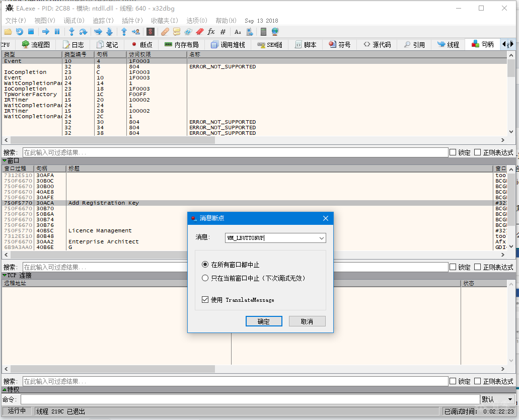Pause execution with the pause icon

[57, 32]
